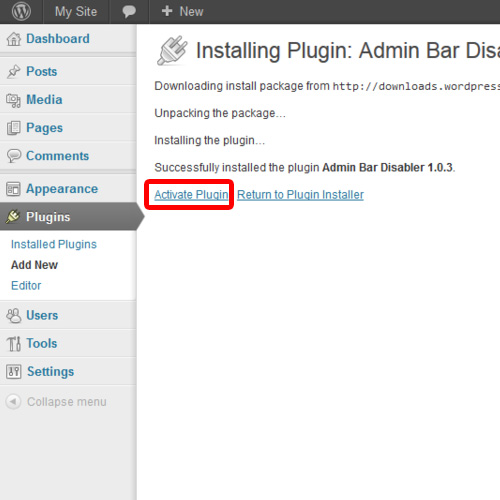Screen dimensions: 500x500
Task: Open Installed Plugins submenu link
Action: (x=54, y=244)
